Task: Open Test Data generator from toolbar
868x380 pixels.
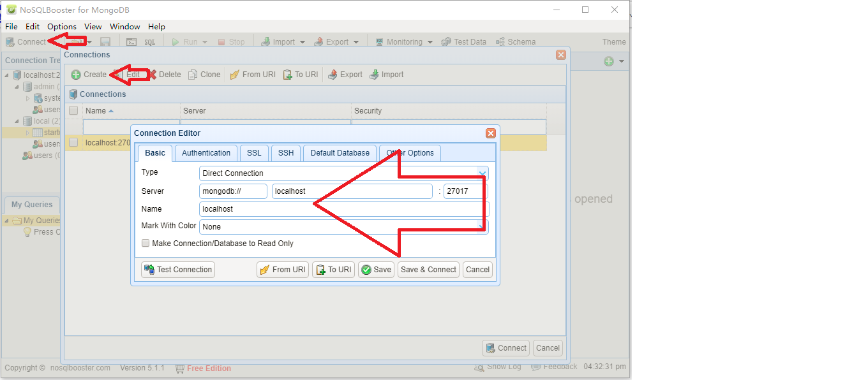Action: 463,42
